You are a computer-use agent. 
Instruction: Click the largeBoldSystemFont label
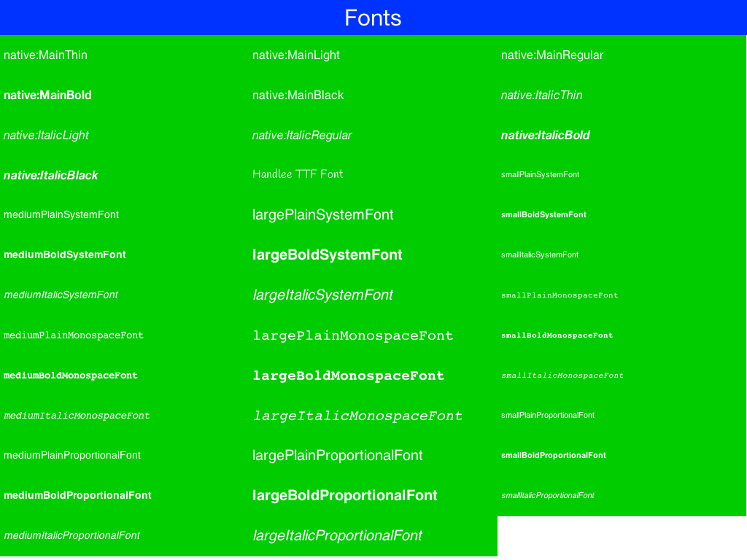click(328, 254)
